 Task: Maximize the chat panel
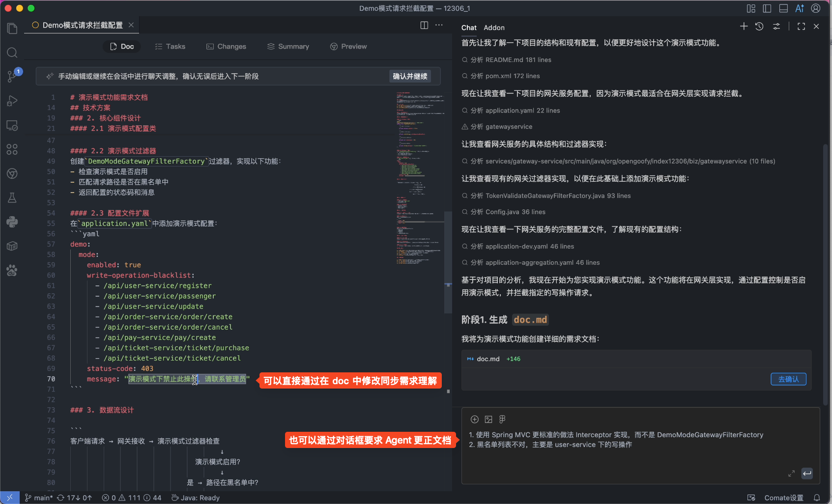[x=802, y=27]
